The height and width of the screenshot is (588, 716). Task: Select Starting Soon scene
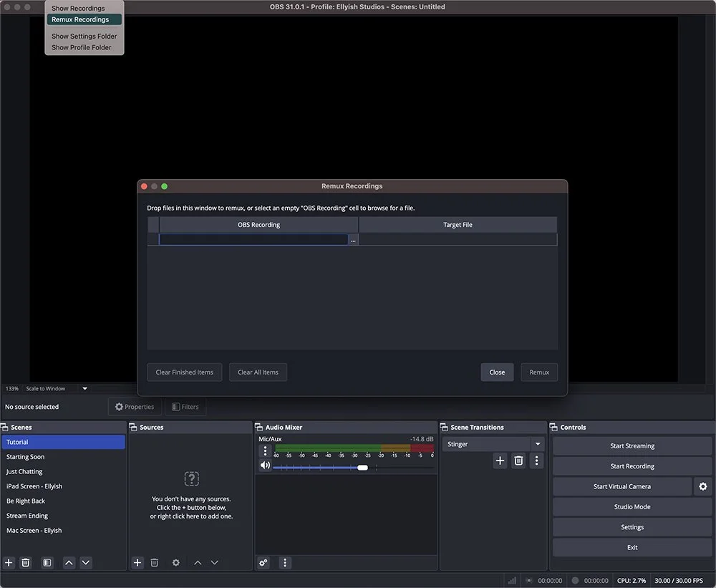point(64,457)
